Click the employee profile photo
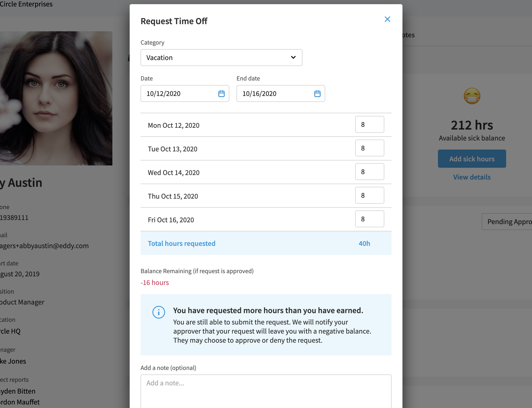Viewport: 532px width, 408px height. click(56, 98)
